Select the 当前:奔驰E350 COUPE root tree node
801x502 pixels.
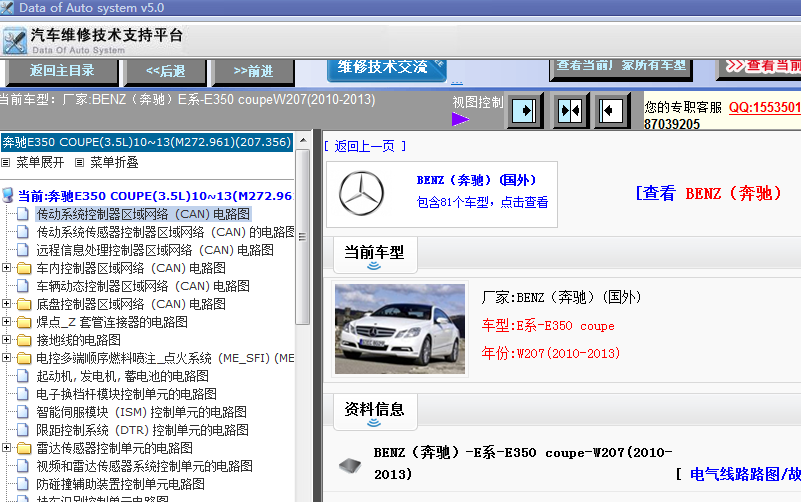click(x=155, y=196)
